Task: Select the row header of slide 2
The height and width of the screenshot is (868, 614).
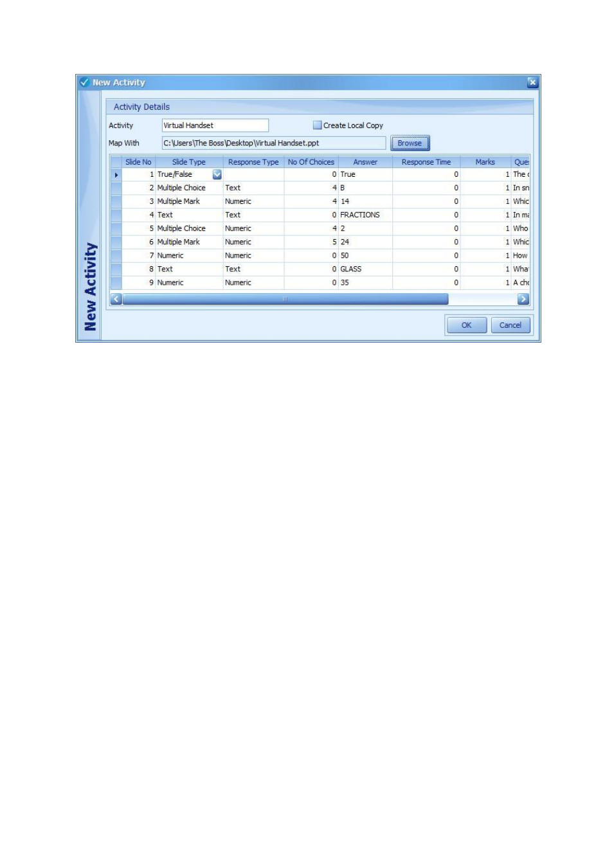Action: [116, 188]
